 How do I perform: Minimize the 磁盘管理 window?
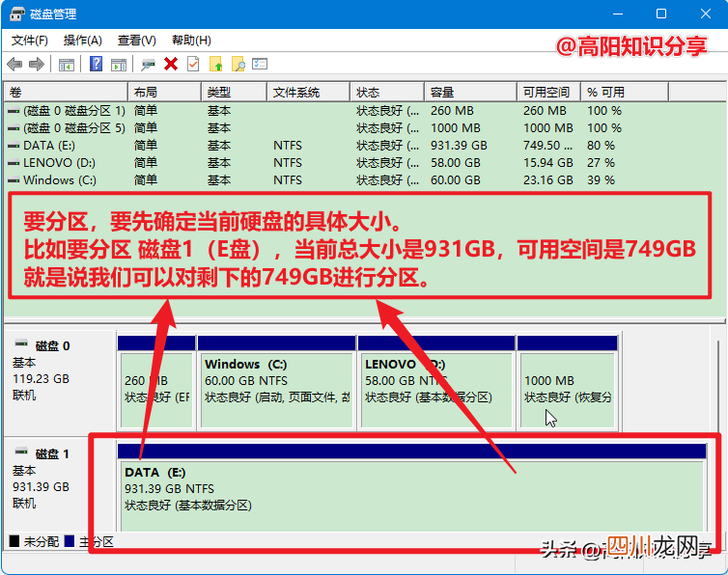pyautogui.click(x=618, y=14)
